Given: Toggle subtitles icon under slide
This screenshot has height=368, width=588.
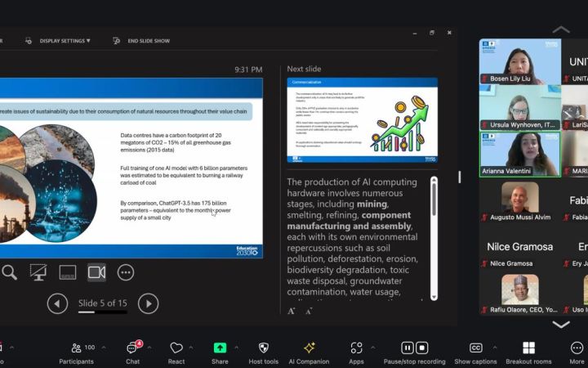Looking at the screenshot, I should tap(68, 272).
